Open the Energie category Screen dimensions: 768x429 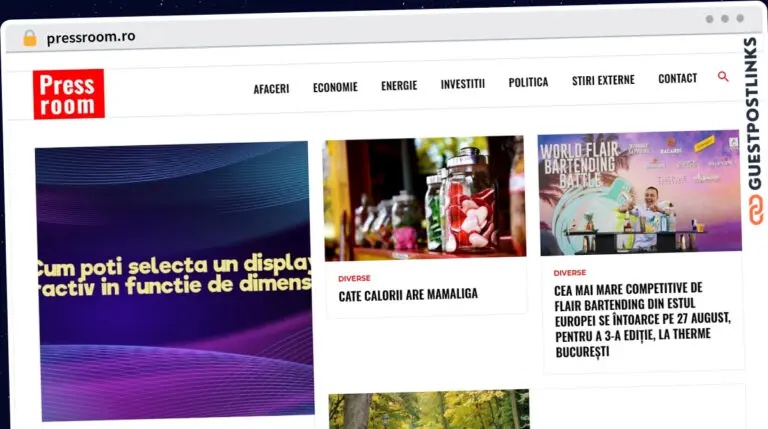399,85
